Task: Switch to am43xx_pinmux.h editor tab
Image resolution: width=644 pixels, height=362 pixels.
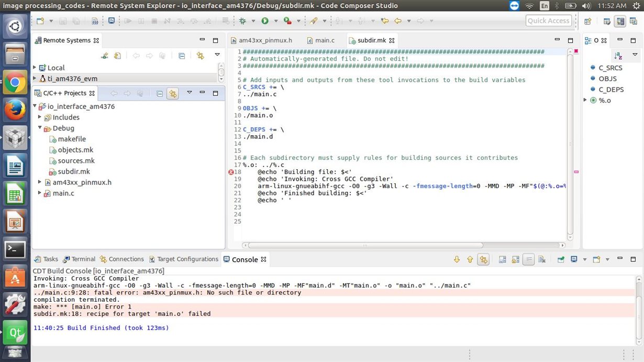Action: (261, 40)
